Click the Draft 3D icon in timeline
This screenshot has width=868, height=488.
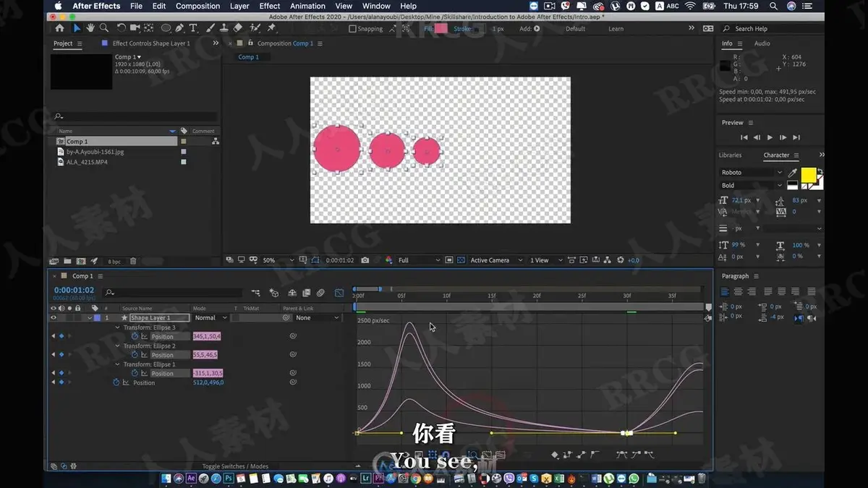(274, 293)
